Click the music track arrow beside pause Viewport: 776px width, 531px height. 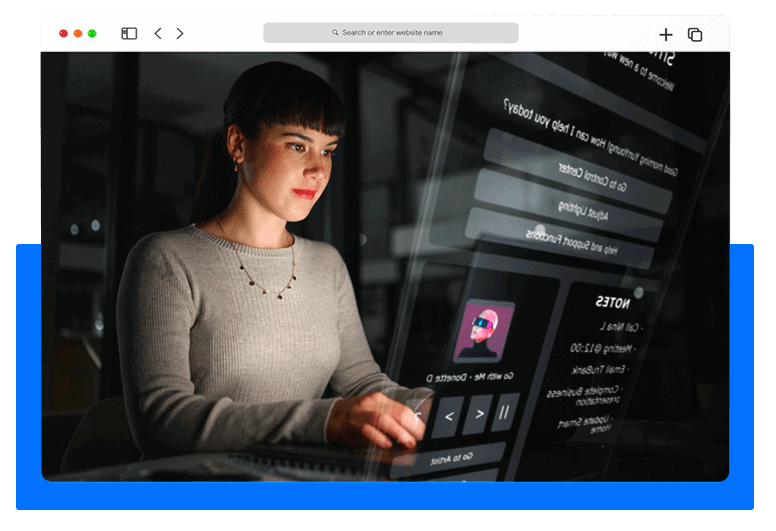point(478,411)
